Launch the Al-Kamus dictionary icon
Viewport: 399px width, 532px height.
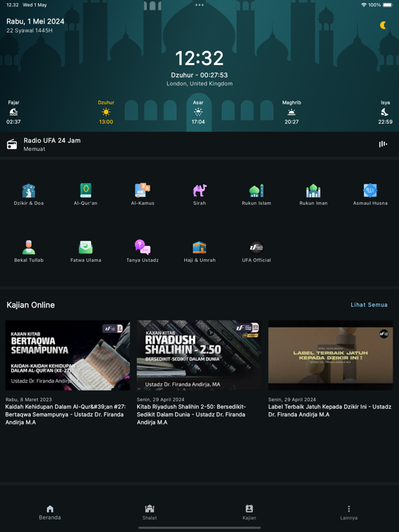pos(143,190)
